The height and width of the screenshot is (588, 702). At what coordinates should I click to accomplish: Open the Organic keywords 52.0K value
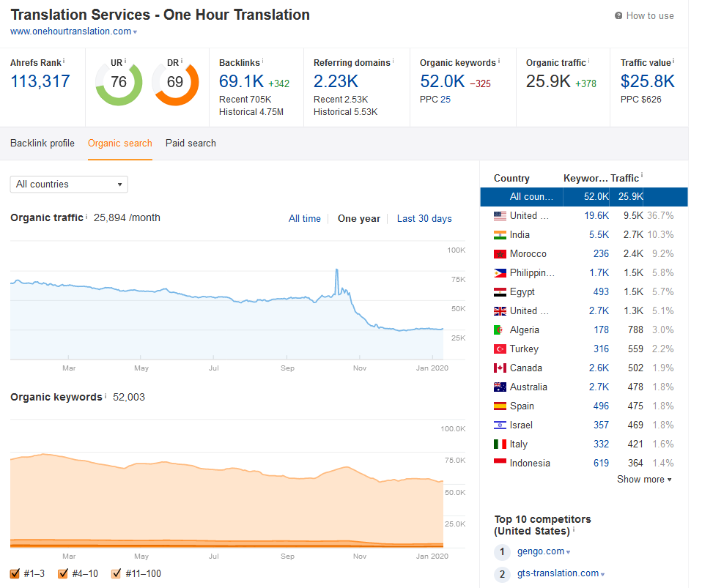pos(443,81)
